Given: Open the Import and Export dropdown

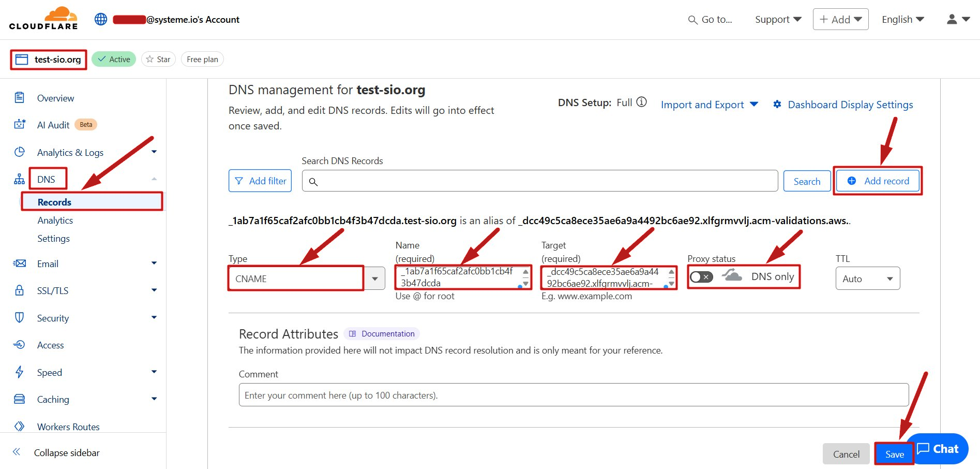Looking at the screenshot, I should (x=710, y=105).
